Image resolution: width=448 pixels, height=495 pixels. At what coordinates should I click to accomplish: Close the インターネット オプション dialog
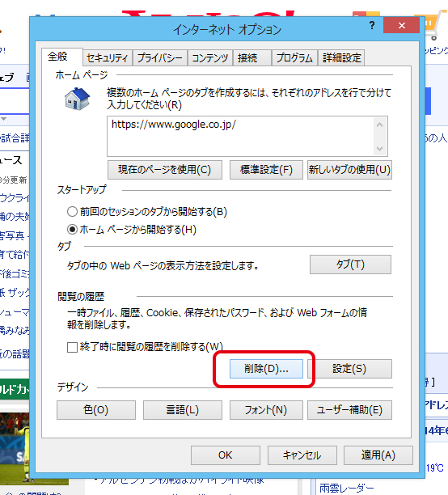tap(401, 25)
